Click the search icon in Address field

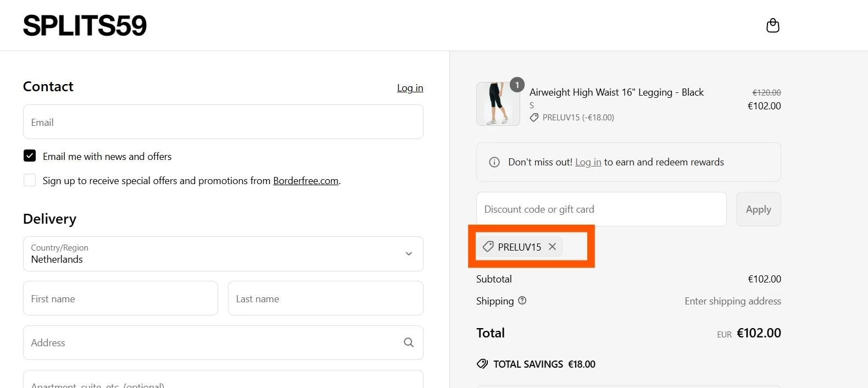[409, 342]
